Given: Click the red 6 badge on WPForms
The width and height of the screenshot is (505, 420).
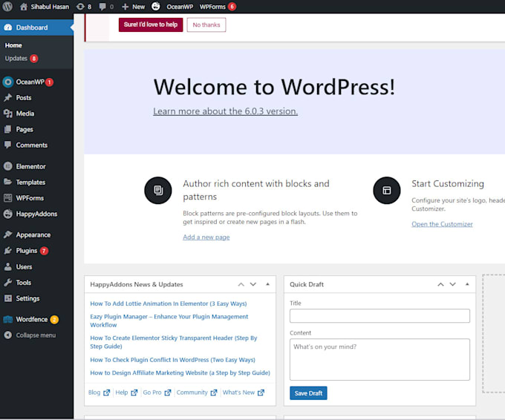Looking at the screenshot, I should tap(232, 7).
